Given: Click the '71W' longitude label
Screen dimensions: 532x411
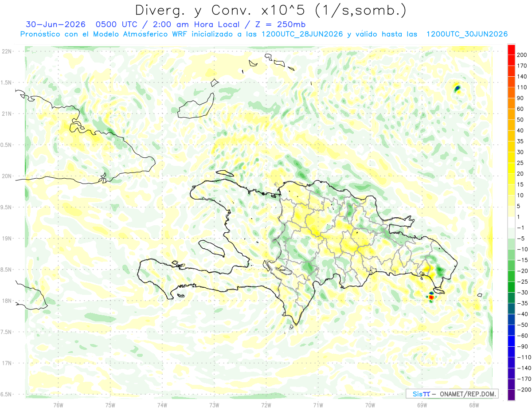Looking at the screenshot, I should [x=318, y=405].
